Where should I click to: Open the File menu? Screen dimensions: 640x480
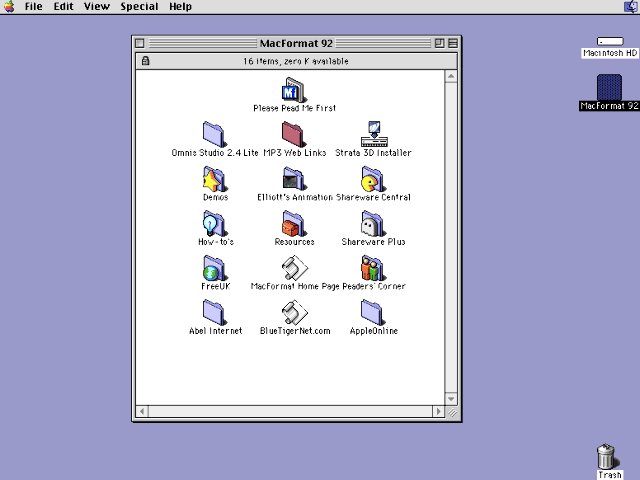[33, 7]
